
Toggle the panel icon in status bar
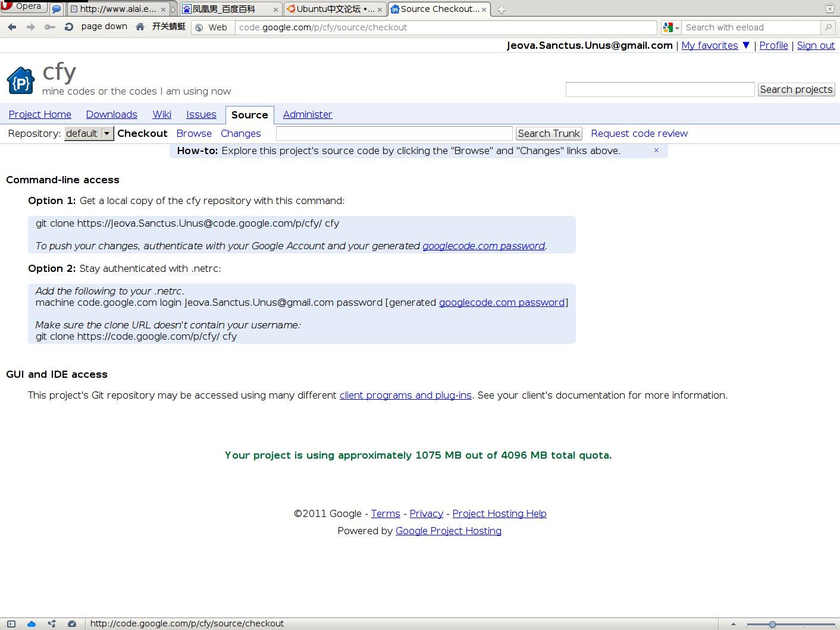click(x=11, y=624)
